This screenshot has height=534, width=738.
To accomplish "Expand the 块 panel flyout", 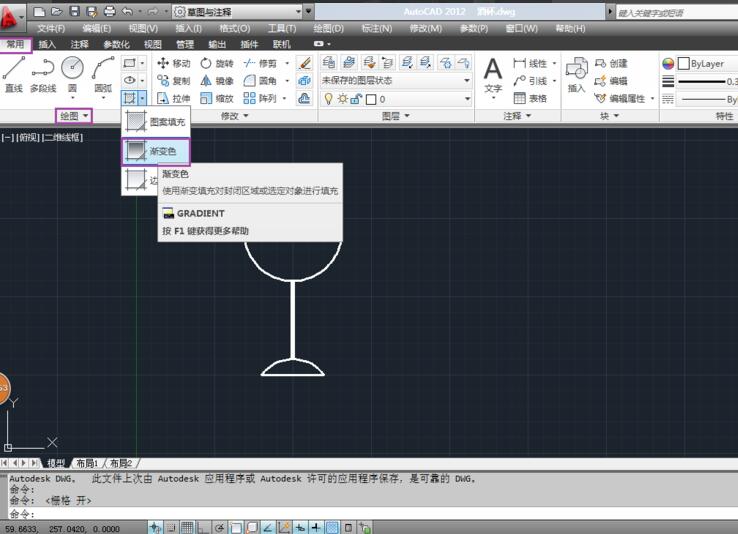I will (610, 116).
